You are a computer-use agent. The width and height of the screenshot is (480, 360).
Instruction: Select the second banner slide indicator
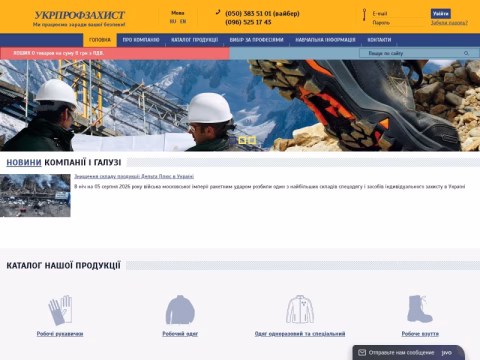[242, 140]
